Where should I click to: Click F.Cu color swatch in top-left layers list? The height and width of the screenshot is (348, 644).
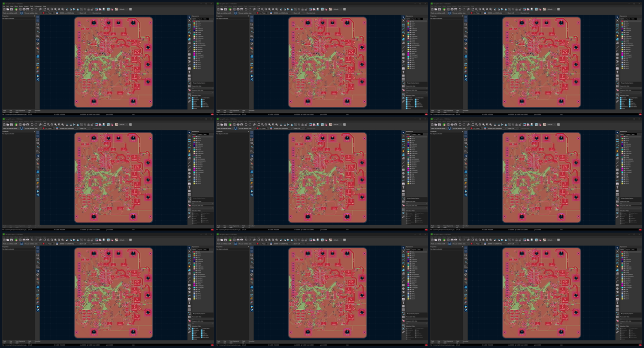[194, 21]
